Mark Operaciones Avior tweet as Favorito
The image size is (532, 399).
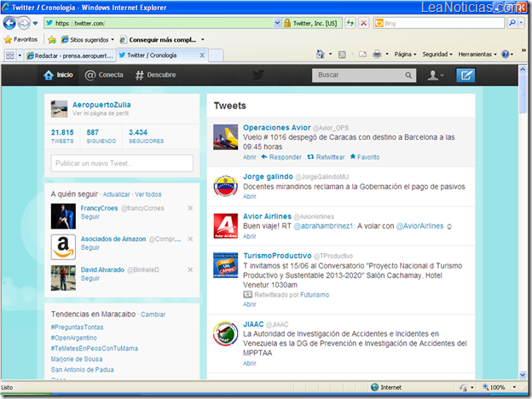point(365,157)
